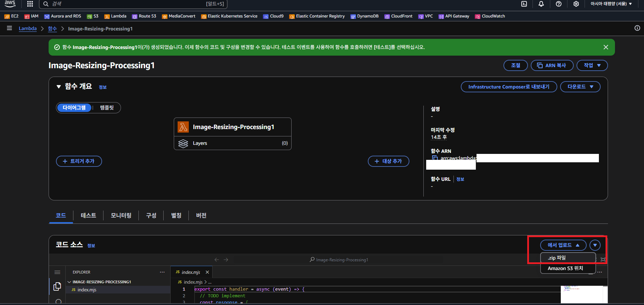This screenshot has width=644, height=305.
Task: Open the DynamoDB bookmark shortcut
Action: pyautogui.click(x=365, y=16)
